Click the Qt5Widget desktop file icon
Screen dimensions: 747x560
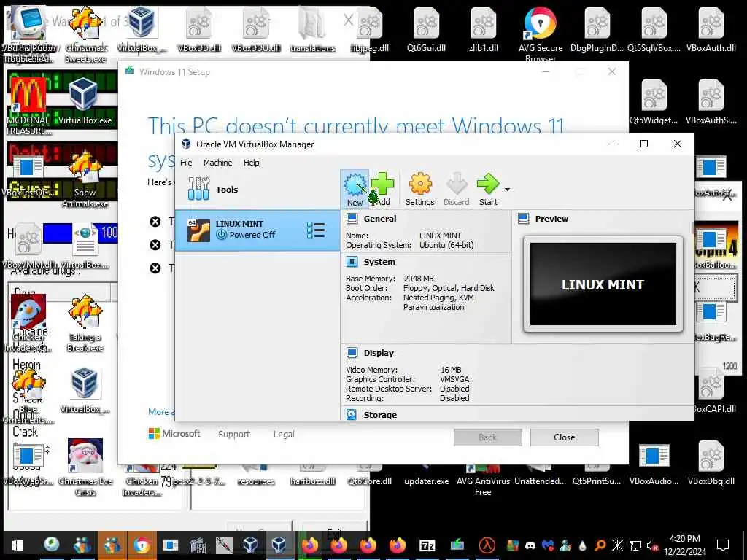pos(654,101)
